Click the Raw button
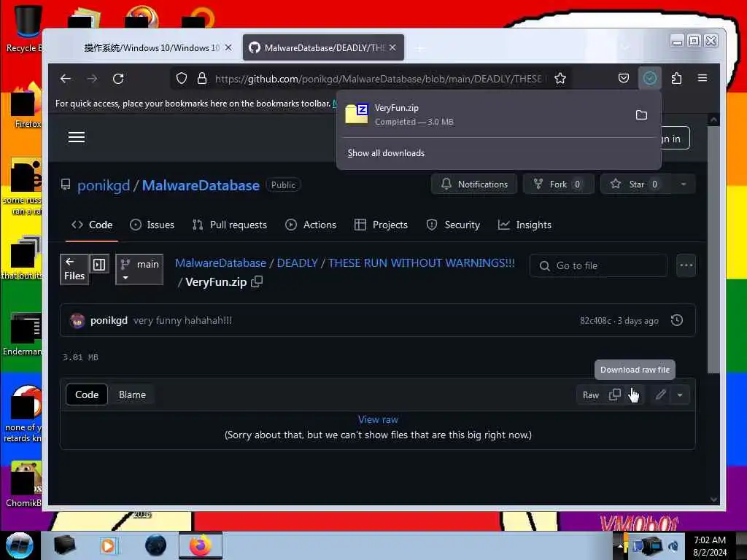 pos(591,394)
